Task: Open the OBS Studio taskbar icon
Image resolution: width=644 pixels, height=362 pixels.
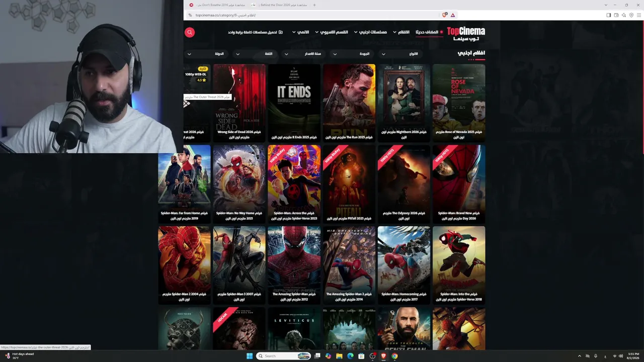Action: coord(372,356)
